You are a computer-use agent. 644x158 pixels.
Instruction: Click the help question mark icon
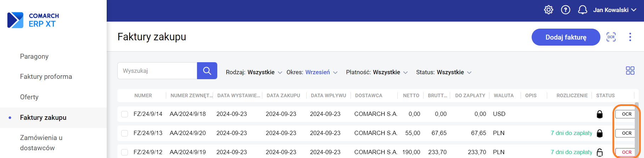pos(565,10)
